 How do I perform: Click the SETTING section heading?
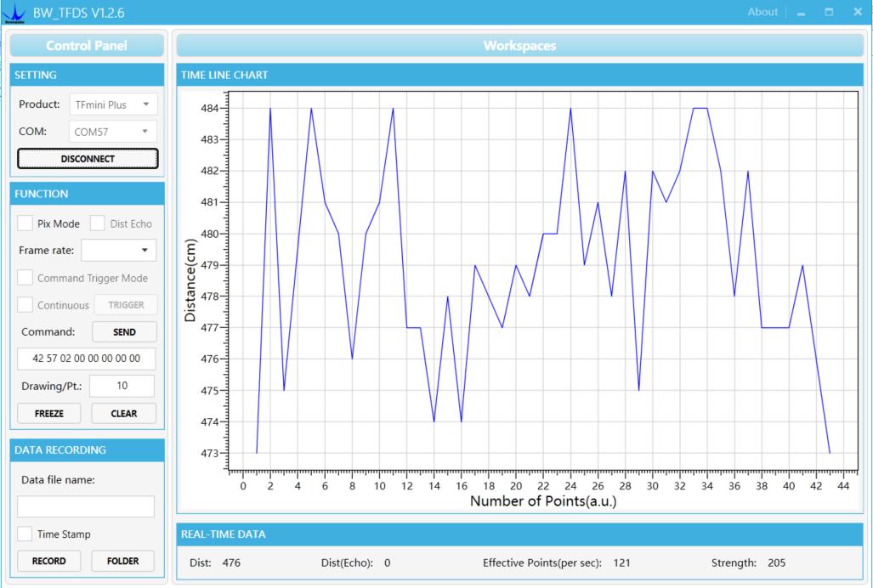click(x=36, y=75)
